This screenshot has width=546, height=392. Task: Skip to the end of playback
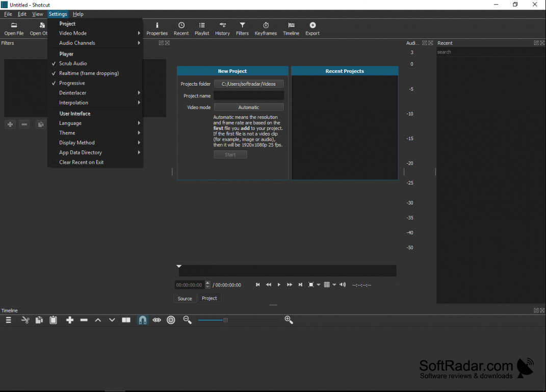(x=300, y=285)
